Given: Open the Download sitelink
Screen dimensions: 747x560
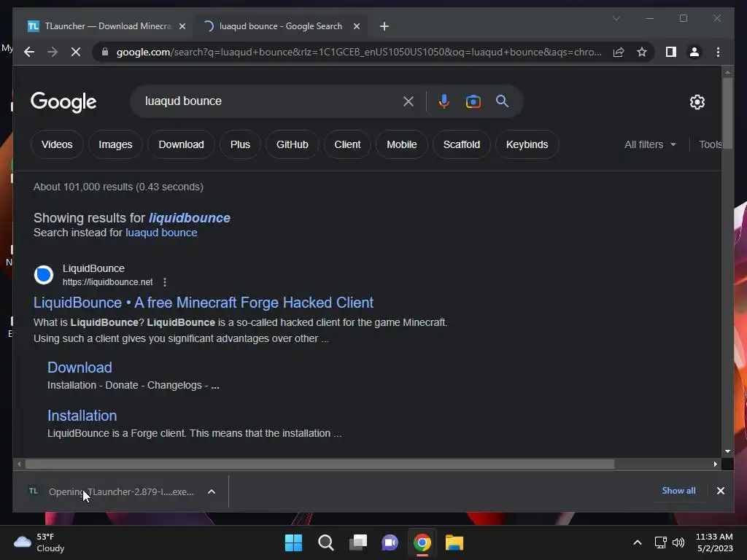Looking at the screenshot, I should 80,367.
